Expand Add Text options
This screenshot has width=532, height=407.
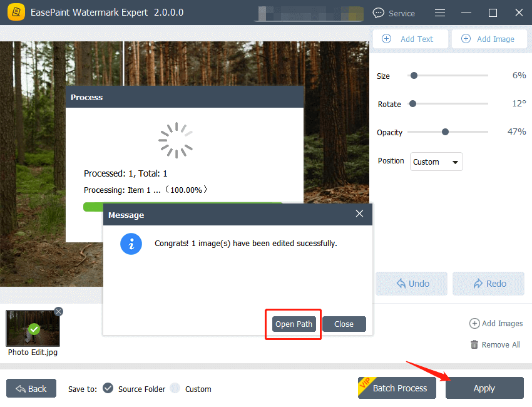[x=410, y=39]
